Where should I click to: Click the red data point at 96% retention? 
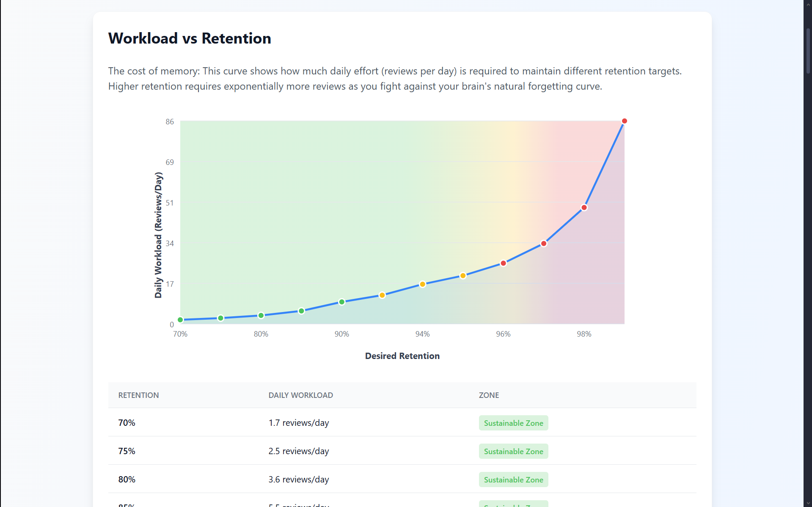click(503, 263)
